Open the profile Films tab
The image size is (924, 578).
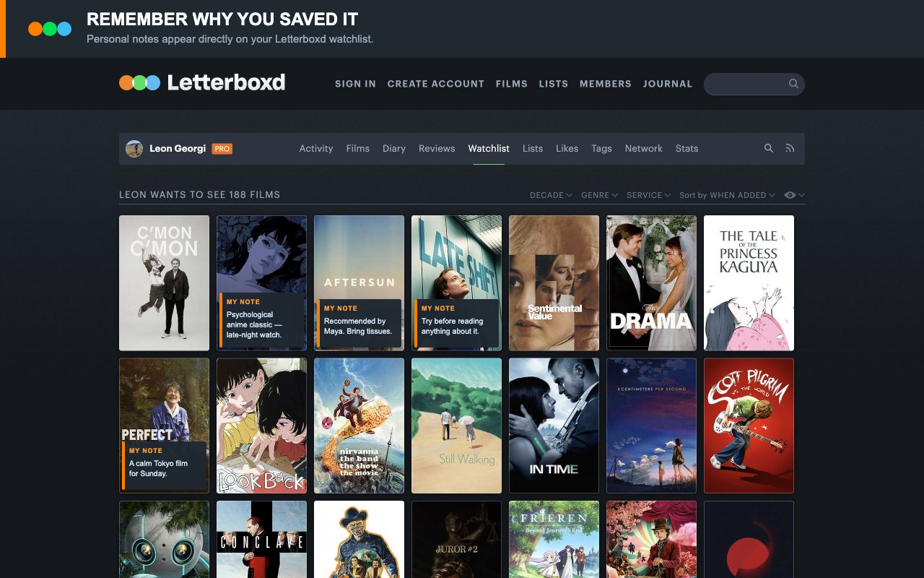click(357, 148)
